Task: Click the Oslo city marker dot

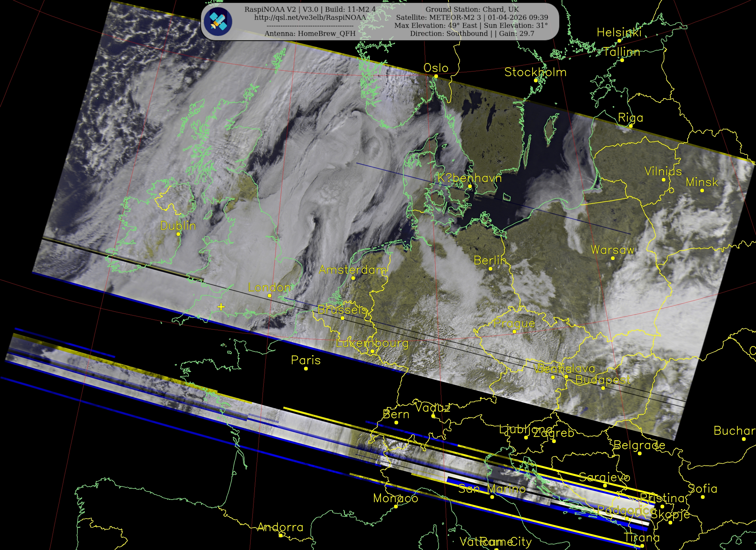Action: click(436, 76)
